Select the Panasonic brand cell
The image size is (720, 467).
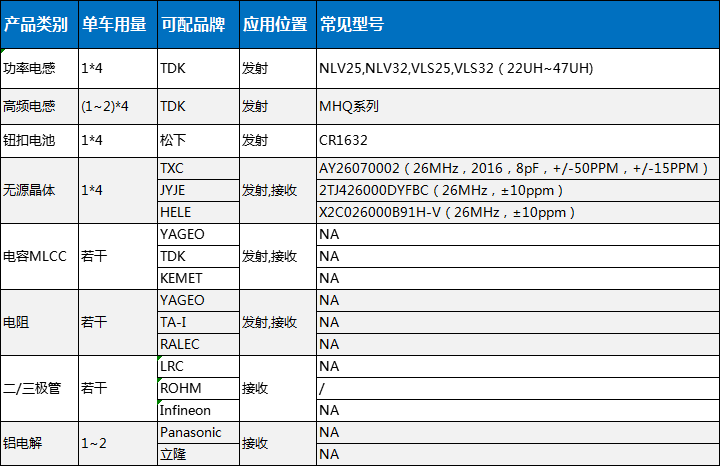[x=198, y=433]
